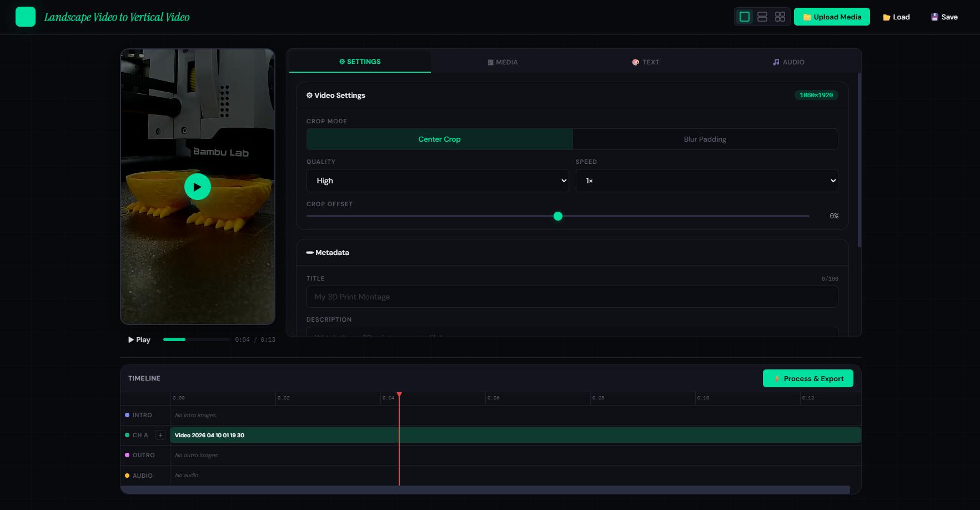Click the Process & Export button
This screenshot has width=980, height=510.
click(x=808, y=378)
